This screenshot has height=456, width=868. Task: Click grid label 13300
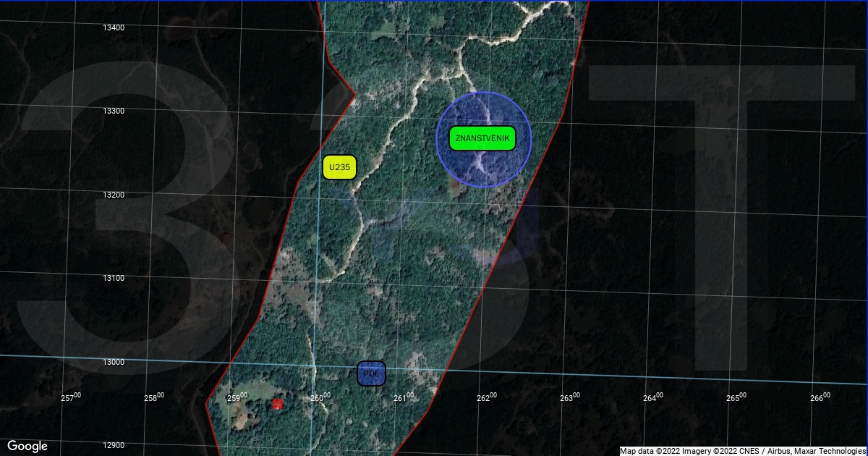pyautogui.click(x=114, y=111)
